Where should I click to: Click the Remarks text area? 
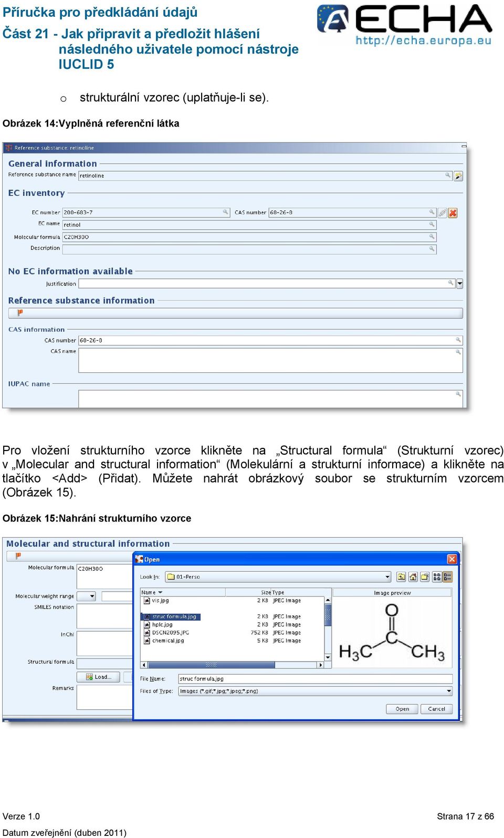[x=104, y=697]
